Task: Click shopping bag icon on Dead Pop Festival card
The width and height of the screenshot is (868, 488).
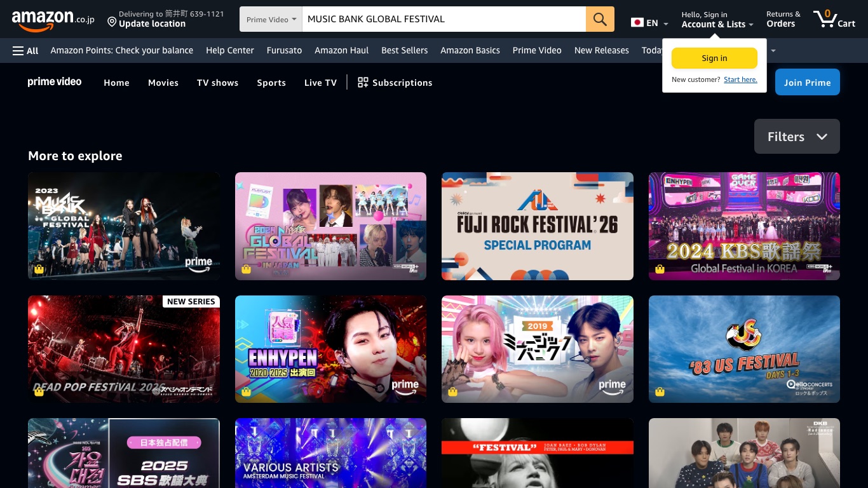Action: (39, 392)
